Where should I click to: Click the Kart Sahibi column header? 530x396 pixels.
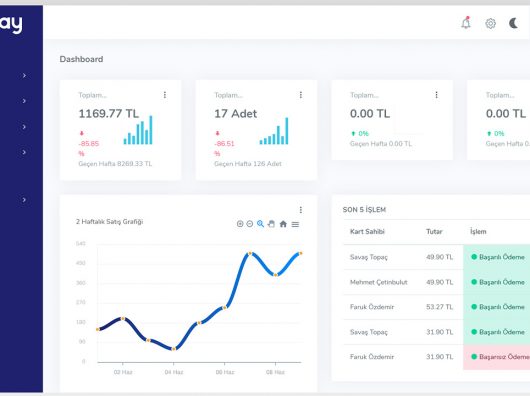tap(367, 231)
